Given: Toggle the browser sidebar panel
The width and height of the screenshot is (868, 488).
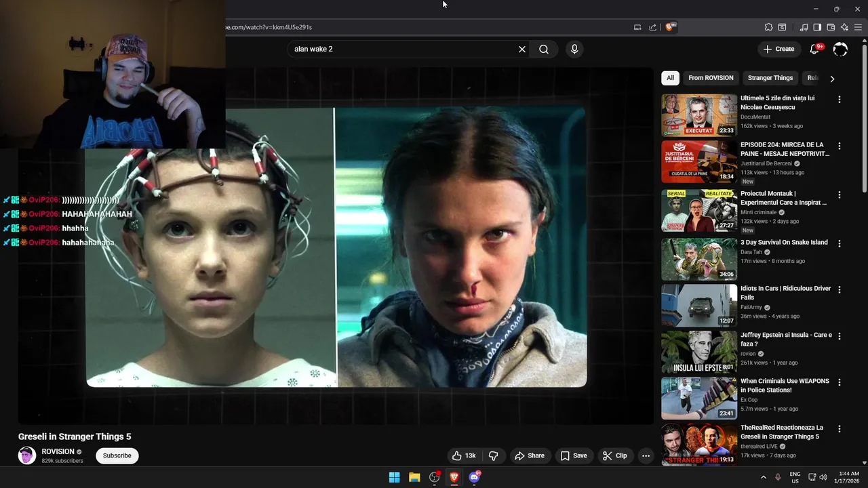Looking at the screenshot, I should click(x=817, y=27).
